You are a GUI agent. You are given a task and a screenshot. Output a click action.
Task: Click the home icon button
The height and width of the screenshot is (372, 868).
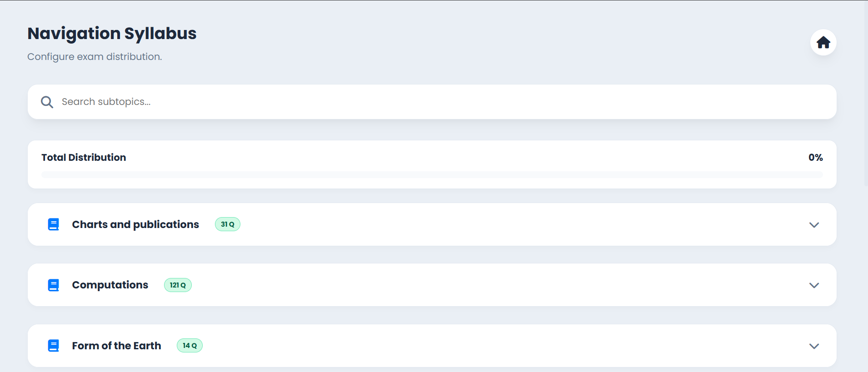tap(823, 43)
